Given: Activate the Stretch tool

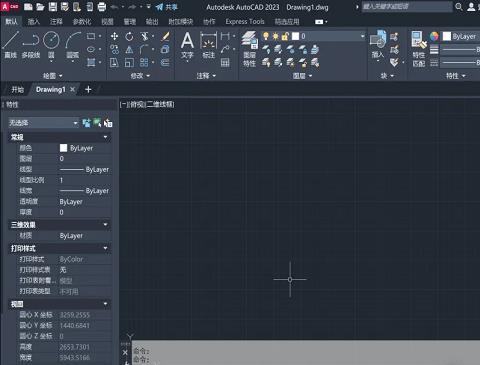Looking at the screenshot, I should click(x=114, y=63).
